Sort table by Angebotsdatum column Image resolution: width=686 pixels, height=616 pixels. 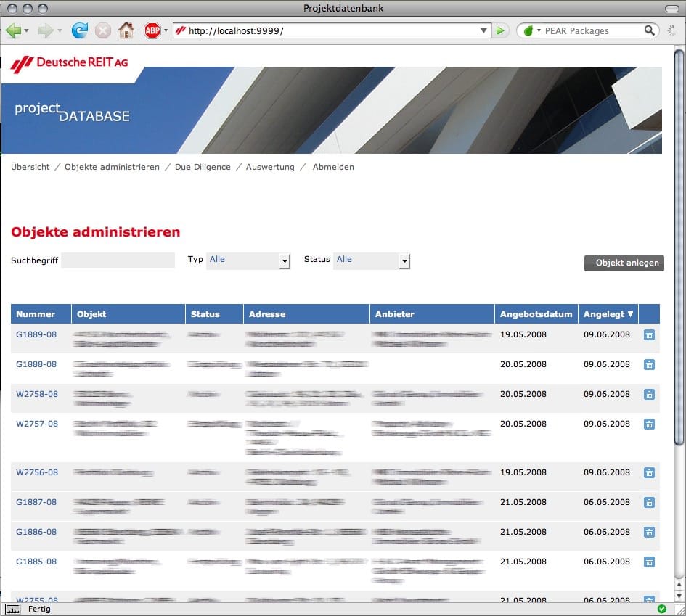(536, 314)
